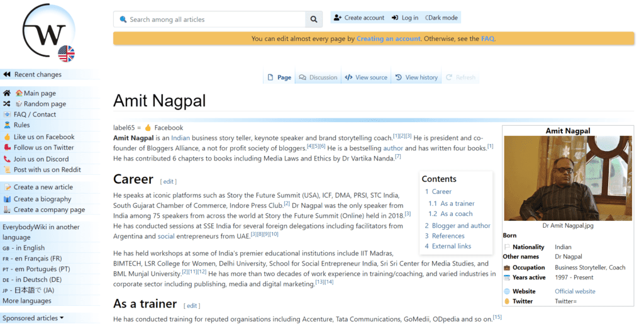
Task: Click the FAQ / Contact icon
Action: point(7,115)
